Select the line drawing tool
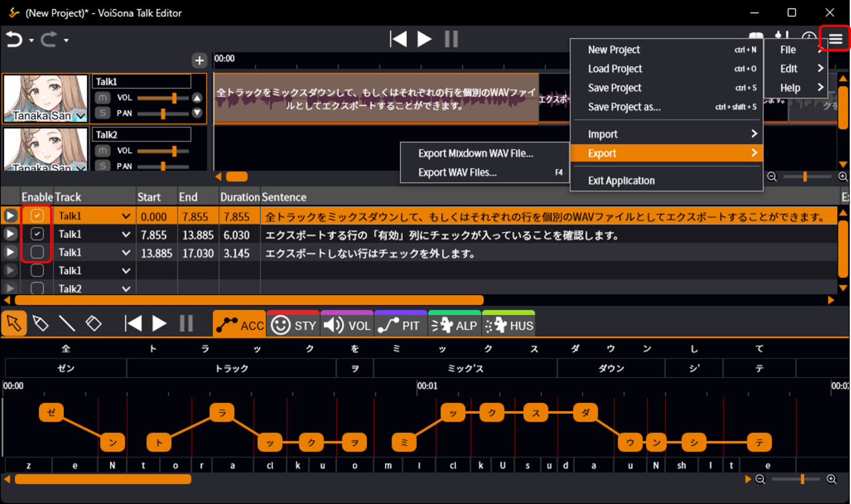851x504 pixels. tap(67, 324)
